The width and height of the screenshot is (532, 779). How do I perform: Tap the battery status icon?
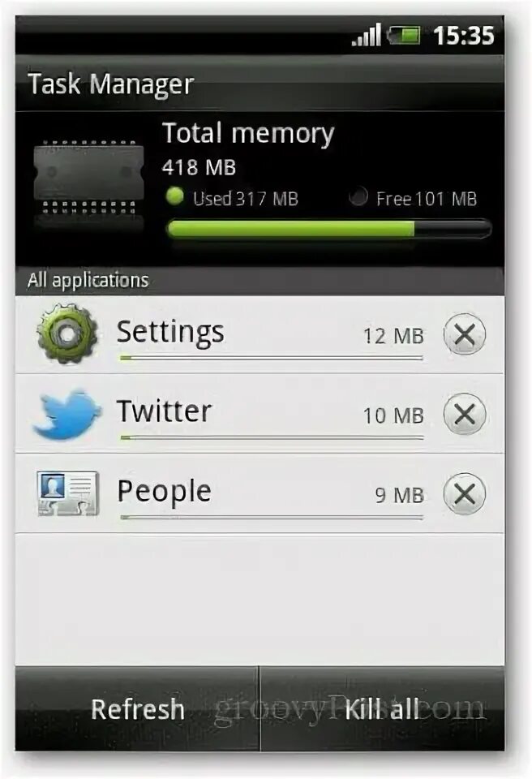pyautogui.click(x=403, y=35)
